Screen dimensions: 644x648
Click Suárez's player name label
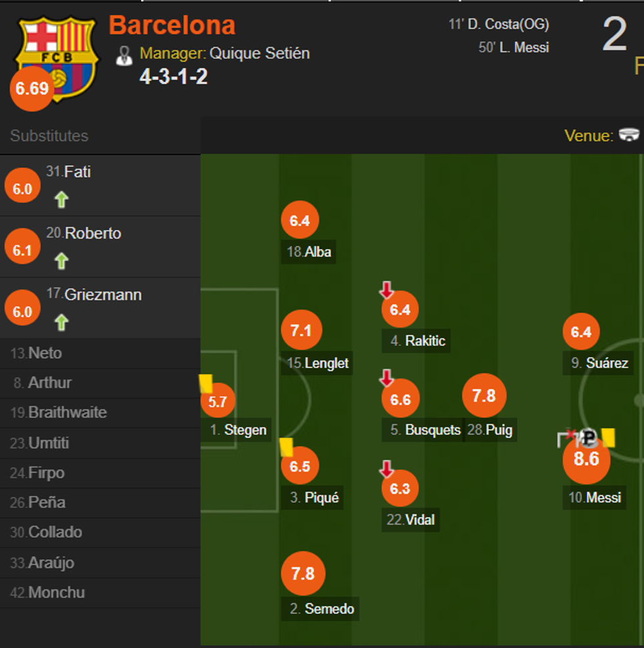tap(607, 363)
